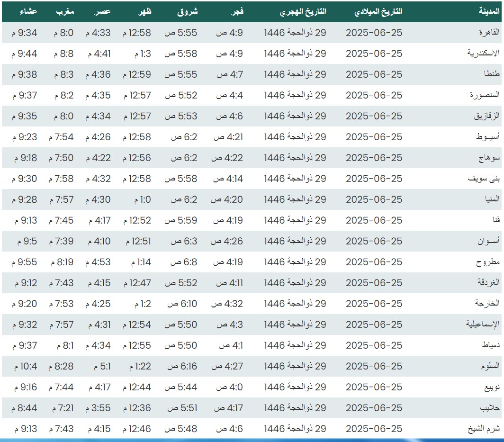Select the التاريخ الهجري column header
504x442 pixels.
(x=301, y=12)
